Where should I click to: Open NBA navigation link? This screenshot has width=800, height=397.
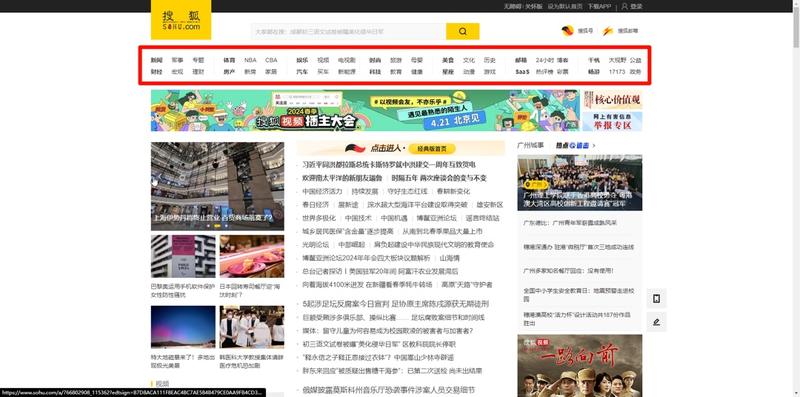(x=250, y=60)
